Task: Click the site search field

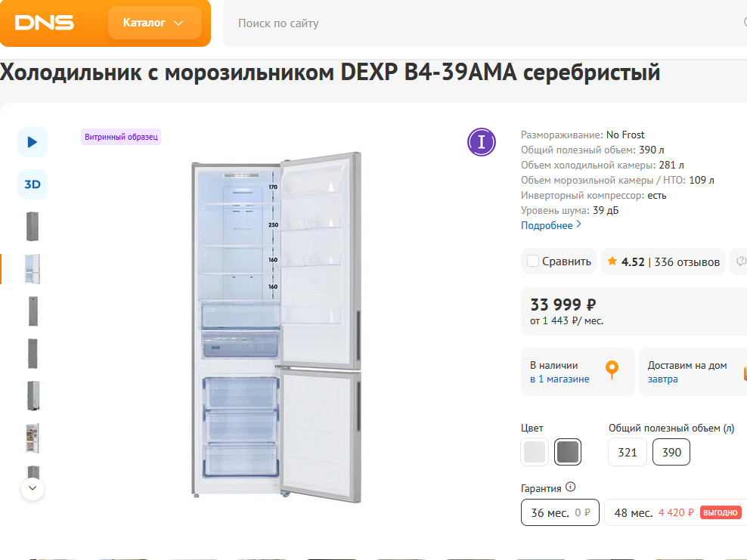Action: point(484,23)
